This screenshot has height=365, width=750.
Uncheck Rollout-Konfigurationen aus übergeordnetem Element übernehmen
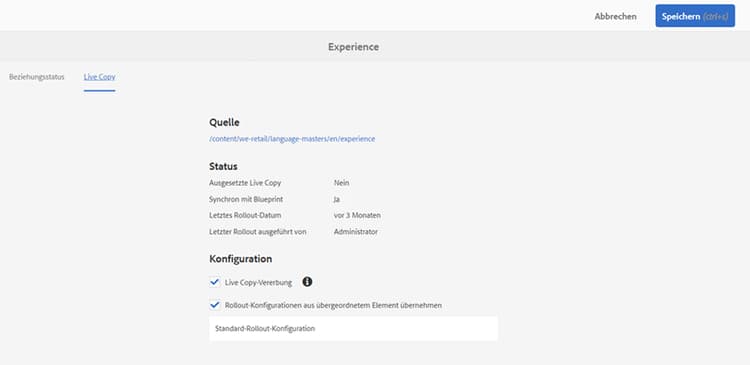point(215,305)
